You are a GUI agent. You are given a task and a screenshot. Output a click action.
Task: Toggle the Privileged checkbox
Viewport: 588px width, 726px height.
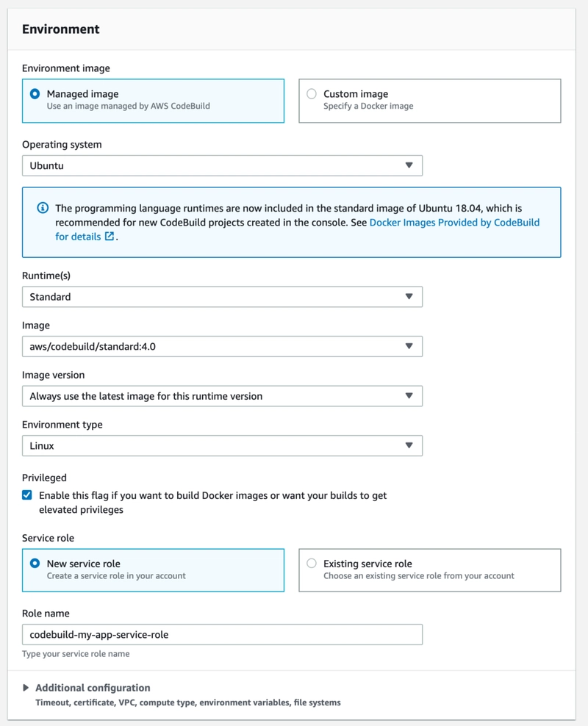[x=27, y=495]
